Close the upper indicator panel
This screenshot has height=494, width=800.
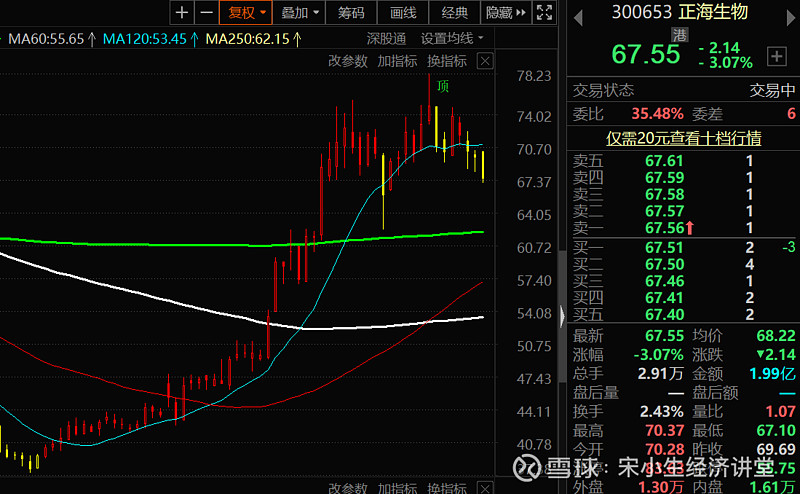(485, 61)
